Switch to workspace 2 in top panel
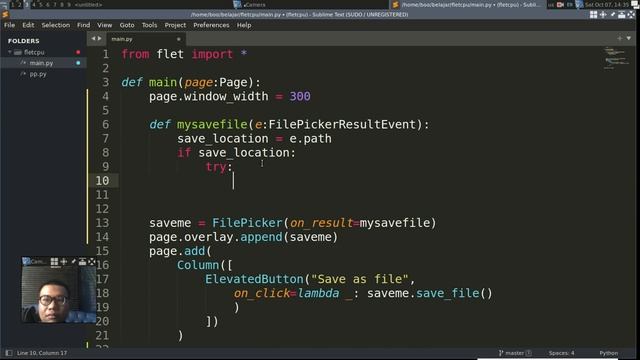 coord(19,4)
